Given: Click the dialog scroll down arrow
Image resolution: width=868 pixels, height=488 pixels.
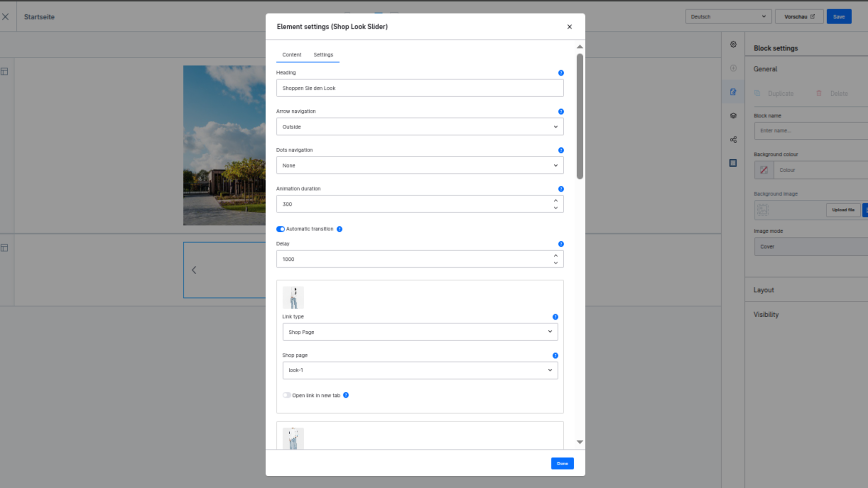Looking at the screenshot, I should [x=580, y=442].
